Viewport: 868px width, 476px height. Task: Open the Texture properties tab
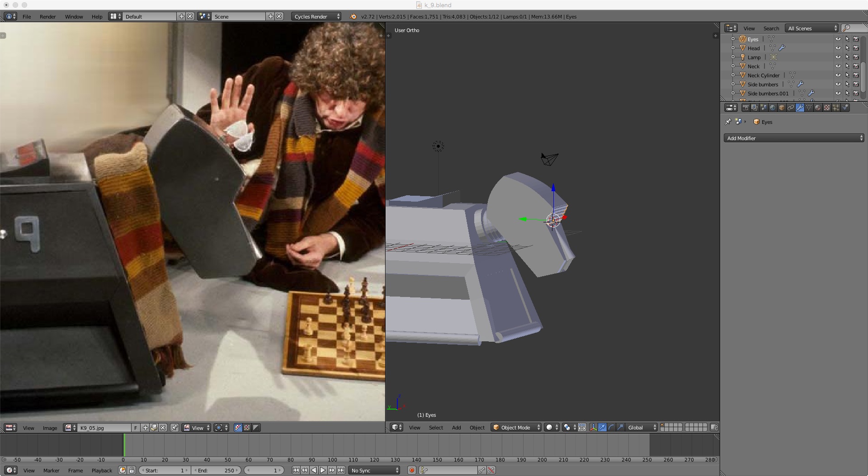click(827, 108)
